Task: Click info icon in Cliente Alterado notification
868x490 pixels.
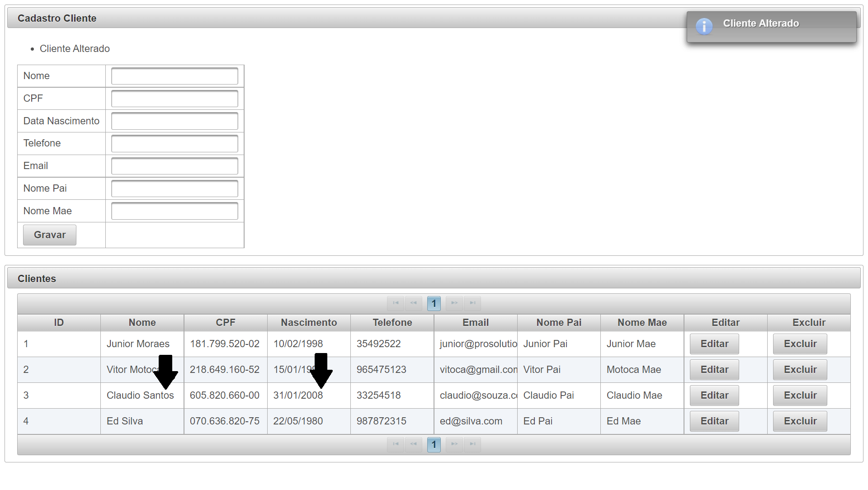Action: pyautogui.click(x=704, y=27)
